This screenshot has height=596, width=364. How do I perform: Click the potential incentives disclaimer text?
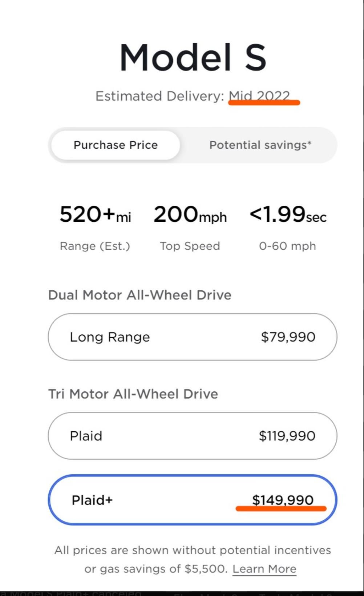tap(193, 550)
